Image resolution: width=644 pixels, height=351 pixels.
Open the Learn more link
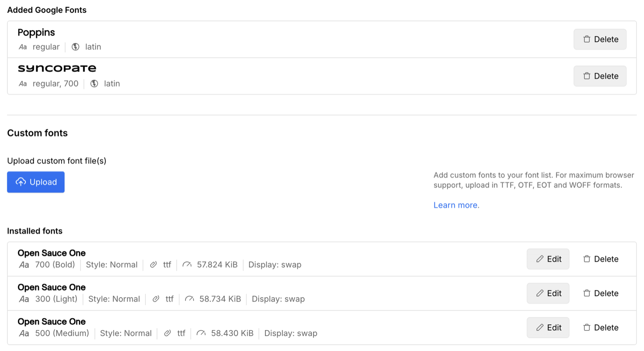point(455,205)
